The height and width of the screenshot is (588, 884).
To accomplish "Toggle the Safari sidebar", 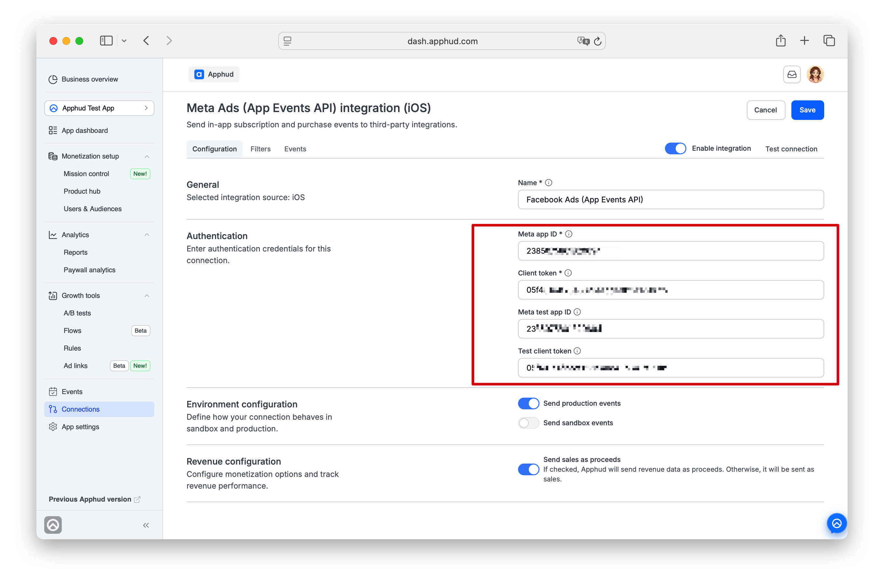I will coord(106,41).
